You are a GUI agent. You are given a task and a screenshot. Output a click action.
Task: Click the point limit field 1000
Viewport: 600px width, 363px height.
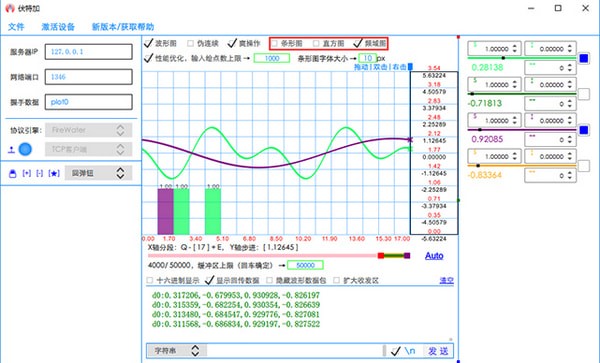tap(272, 58)
